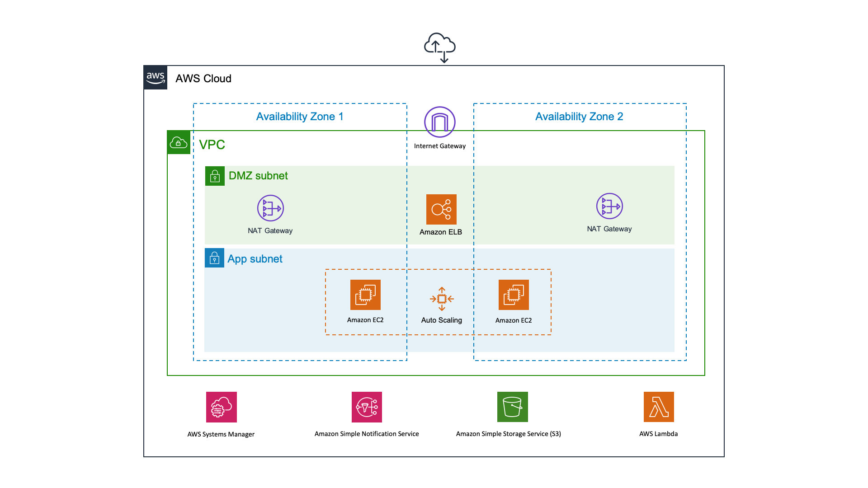Image resolution: width=868 pixels, height=488 pixels.
Task: Click the AWS Lambda icon
Action: (659, 407)
